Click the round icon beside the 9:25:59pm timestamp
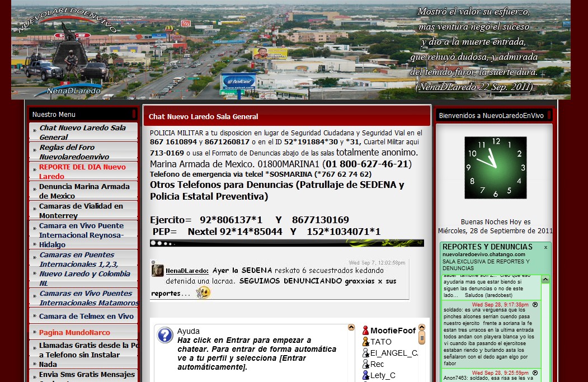This screenshot has width=588, height=382. pyautogui.click(x=535, y=373)
